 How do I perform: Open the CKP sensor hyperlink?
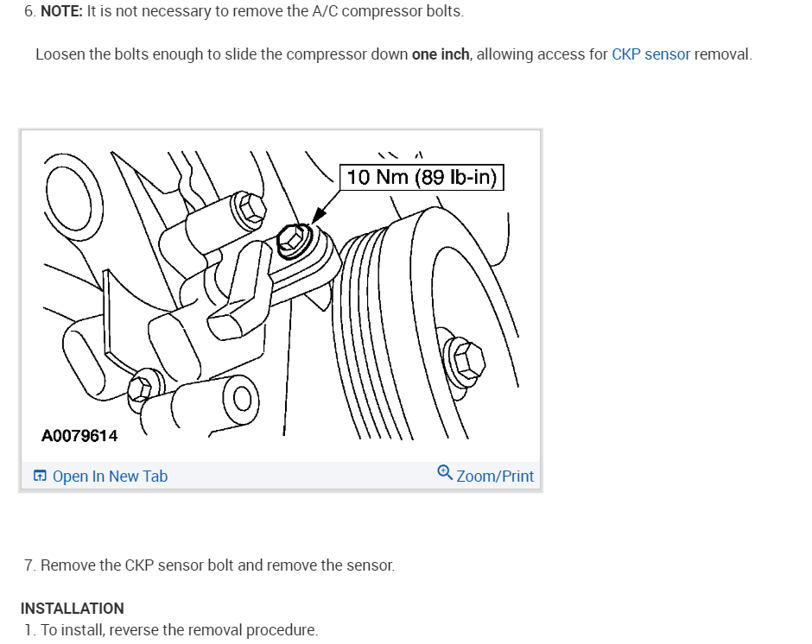tap(650, 54)
